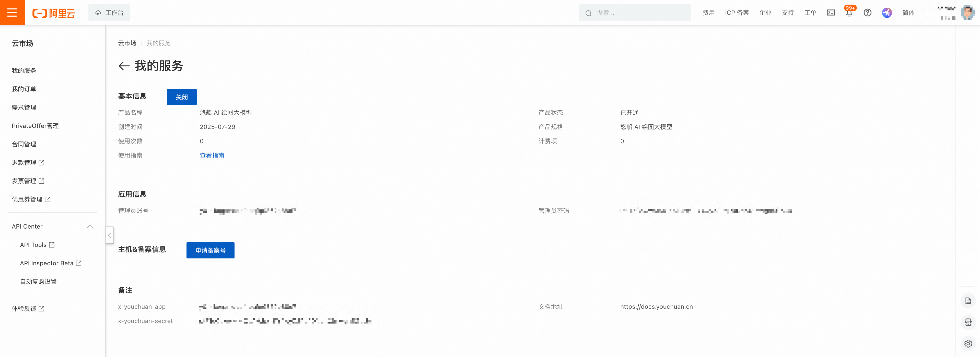Open the 工单 menu

click(810, 13)
